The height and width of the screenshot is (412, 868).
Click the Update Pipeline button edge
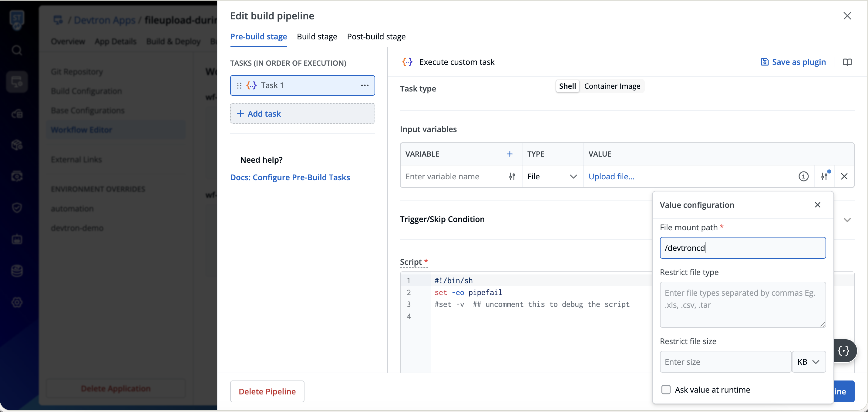coord(844,391)
